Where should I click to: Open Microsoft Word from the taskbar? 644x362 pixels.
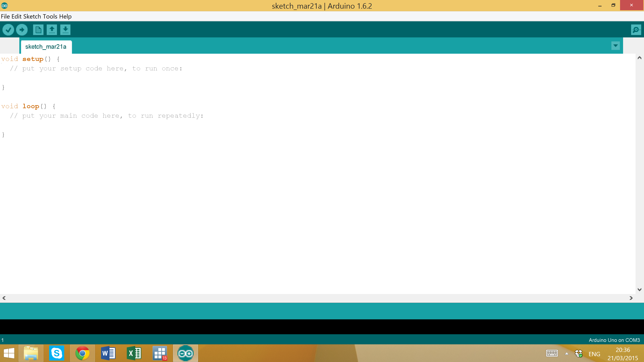point(108,353)
